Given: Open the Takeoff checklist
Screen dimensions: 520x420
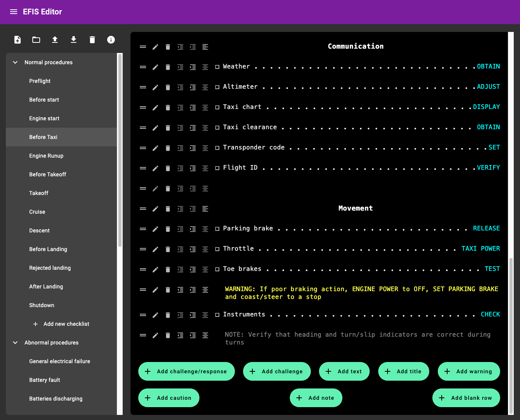Looking at the screenshot, I should (x=61, y=193).
